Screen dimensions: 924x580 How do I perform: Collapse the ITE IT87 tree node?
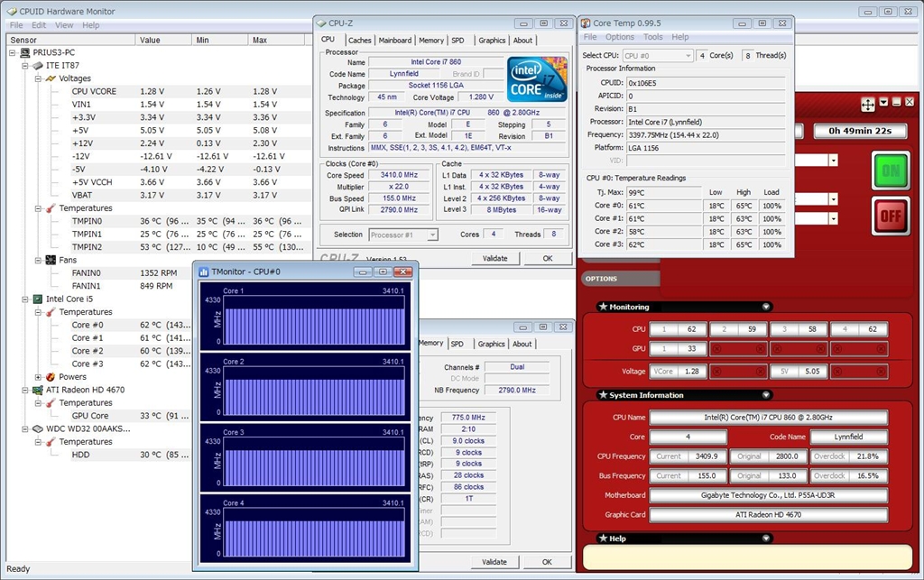(x=24, y=66)
